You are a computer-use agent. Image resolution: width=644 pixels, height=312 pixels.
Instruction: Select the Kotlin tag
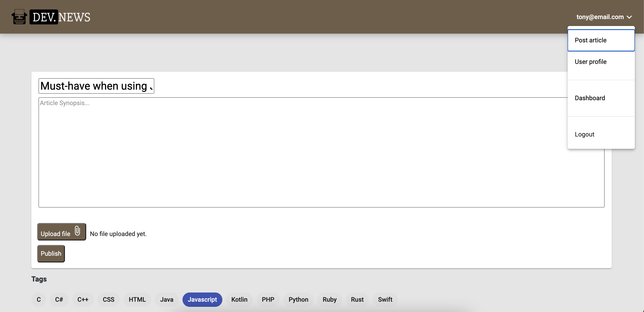[239, 299]
